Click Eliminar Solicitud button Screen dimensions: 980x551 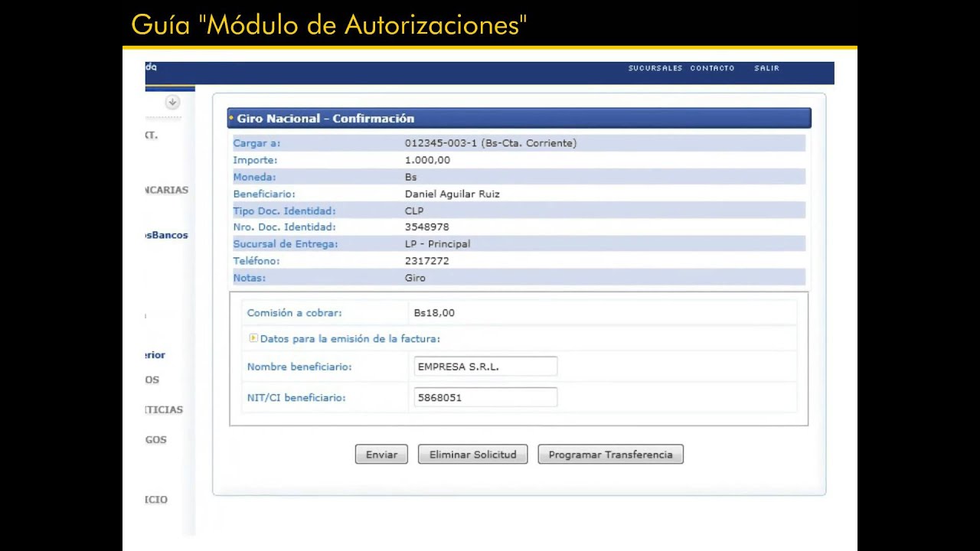(x=472, y=455)
